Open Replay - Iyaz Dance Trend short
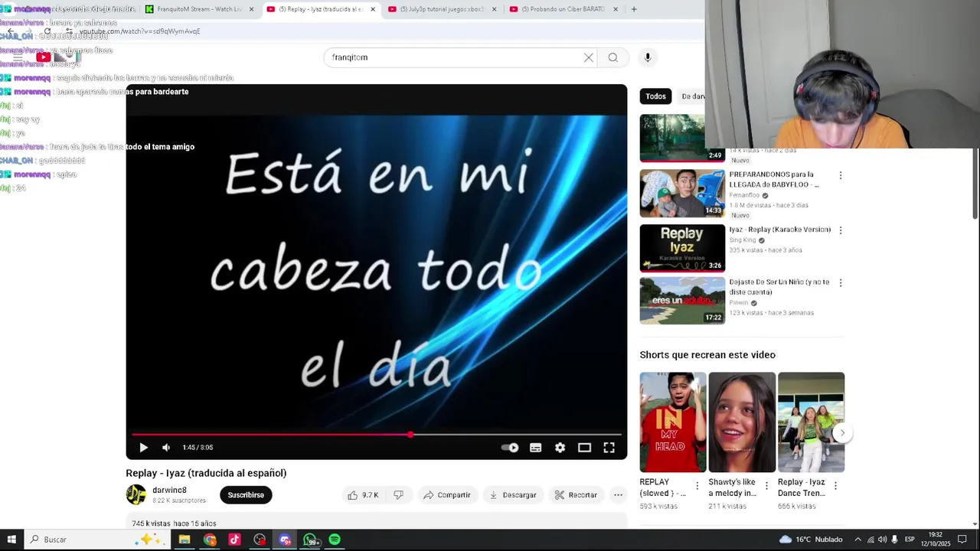The image size is (980, 551). pyautogui.click(x=811, y=422)
